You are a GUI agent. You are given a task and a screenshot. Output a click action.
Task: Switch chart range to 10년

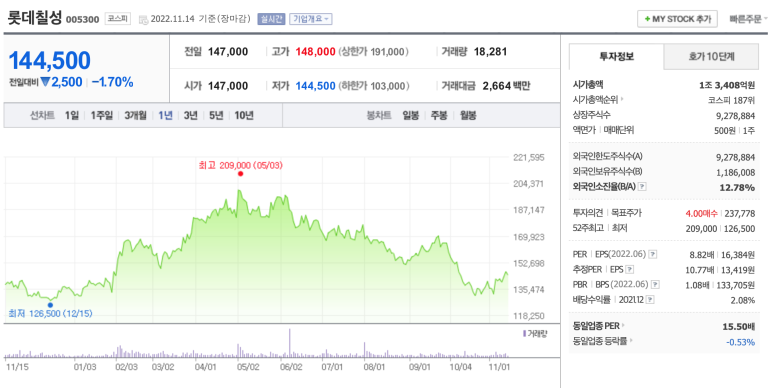244,115
